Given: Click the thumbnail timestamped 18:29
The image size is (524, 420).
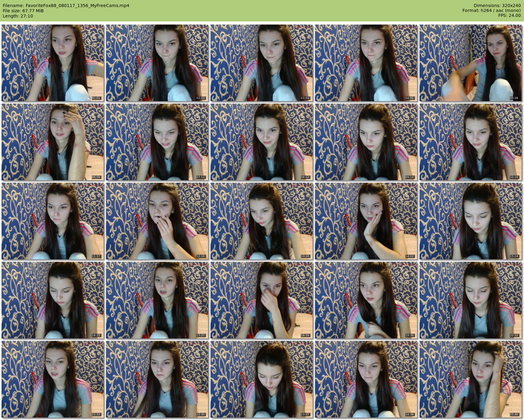Looking at the screenshot, I should tap(261, 300).
